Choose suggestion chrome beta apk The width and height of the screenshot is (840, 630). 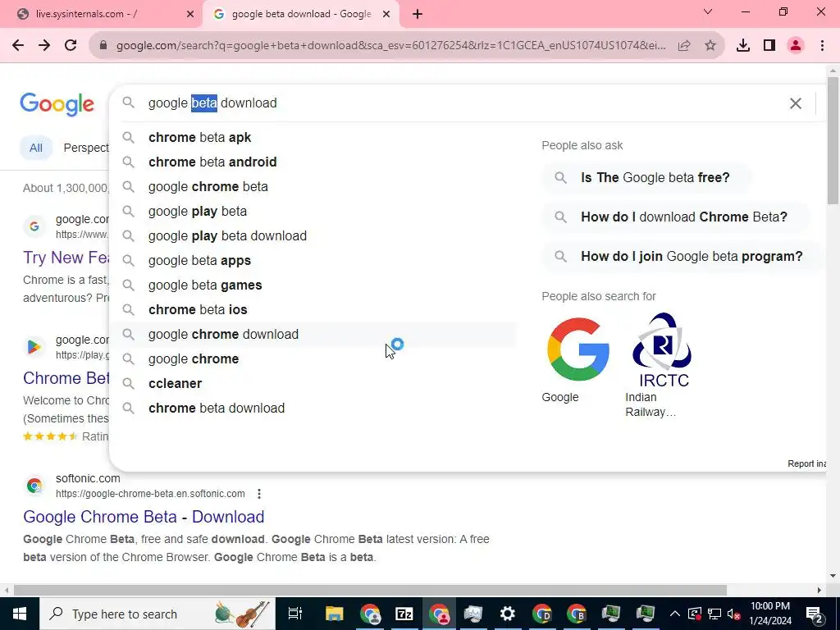(313, 138)
